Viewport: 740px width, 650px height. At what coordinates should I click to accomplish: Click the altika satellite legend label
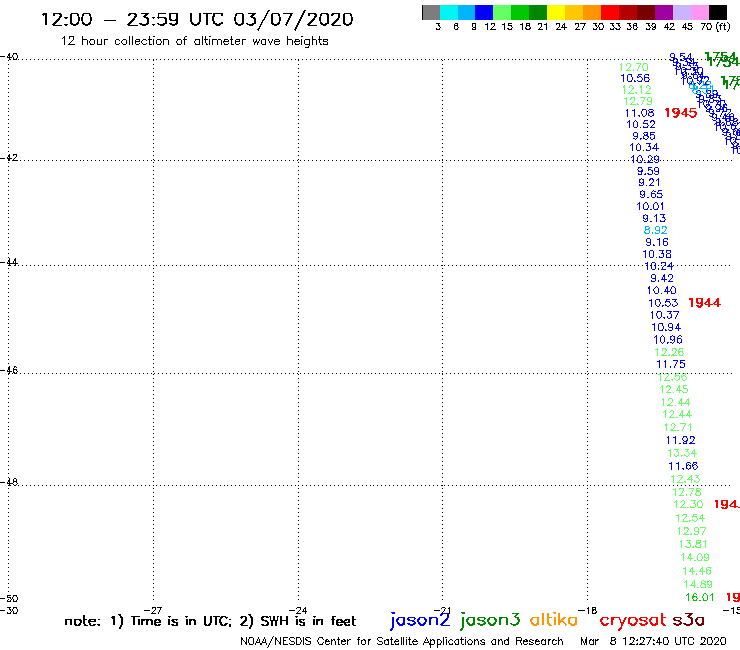(x=554, y=619)
